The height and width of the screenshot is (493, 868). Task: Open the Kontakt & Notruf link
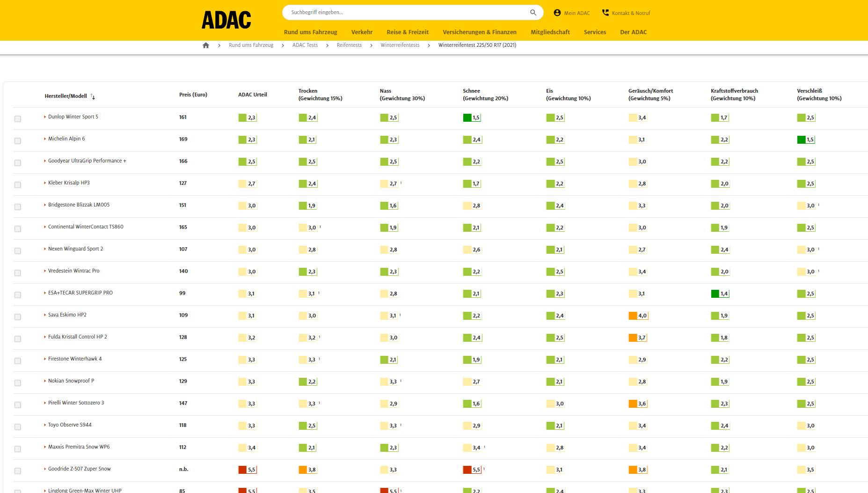[x=631, y=13]
